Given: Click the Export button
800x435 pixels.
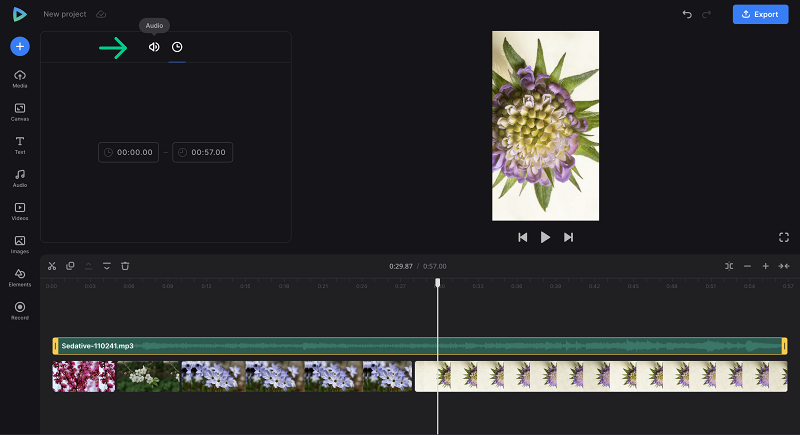Looking at the screenshot, I should click(x=760, y=14).
